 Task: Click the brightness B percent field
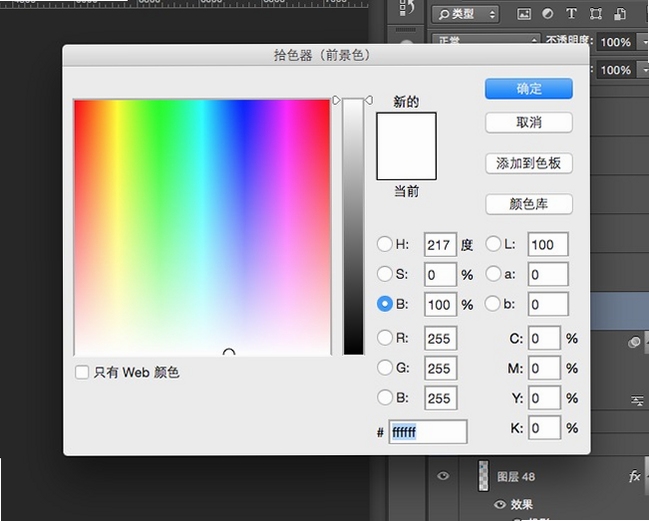(440, 305)
